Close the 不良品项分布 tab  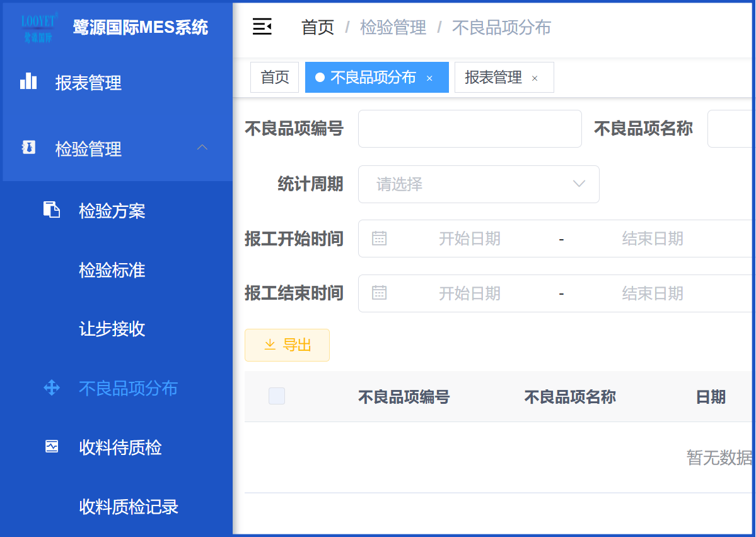[429, 78]
